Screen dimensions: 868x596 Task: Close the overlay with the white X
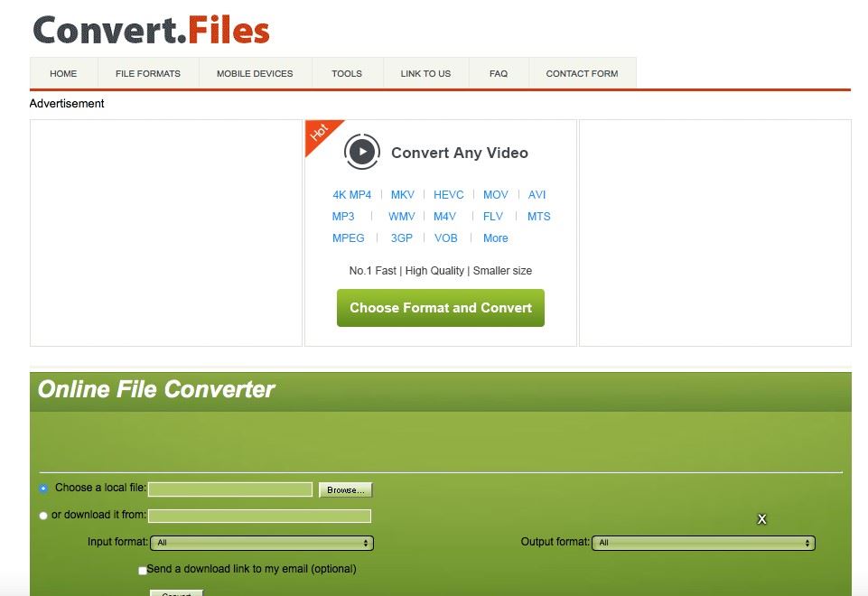(x=761, y=519)
